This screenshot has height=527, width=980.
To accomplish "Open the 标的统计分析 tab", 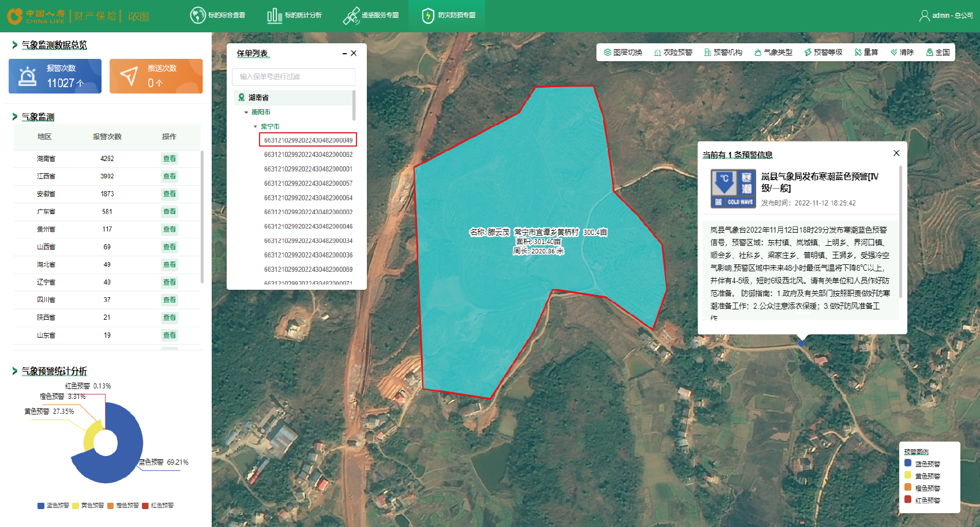I will click(x=295, y=16).
